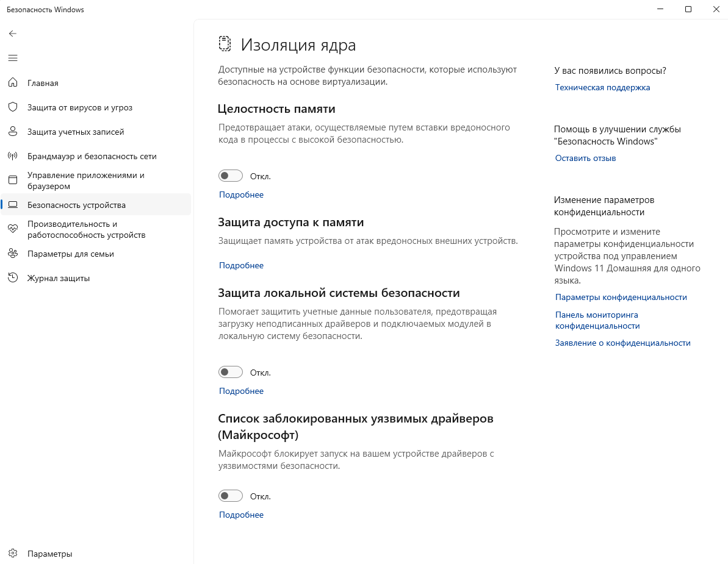The image size is (728, 564).
Task: Open Журнал защиты in the sidebar
Action: point(59,278)
